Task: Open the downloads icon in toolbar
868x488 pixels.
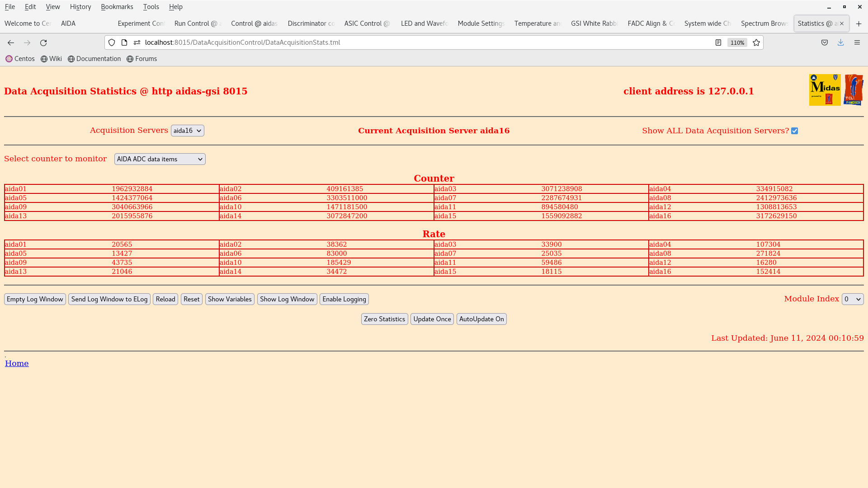Action: pyautogui.click(x=841, y=42)
